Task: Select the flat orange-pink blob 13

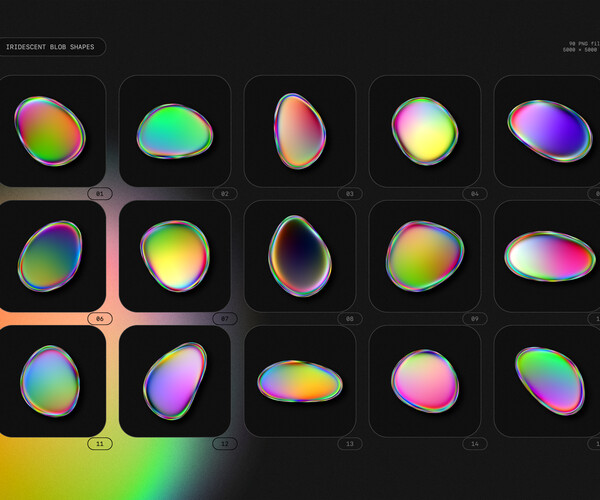Action: 300,381
